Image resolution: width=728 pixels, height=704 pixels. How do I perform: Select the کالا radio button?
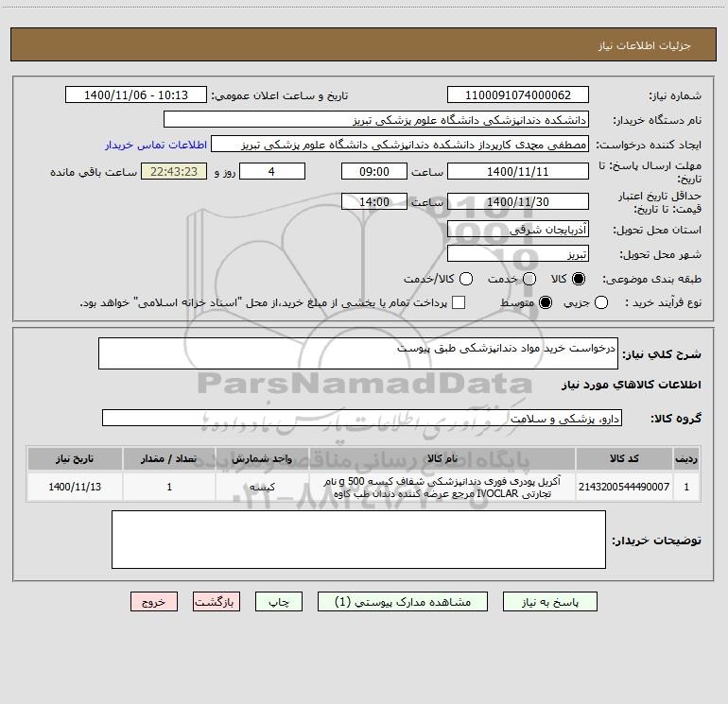click(x=579, y=279)
